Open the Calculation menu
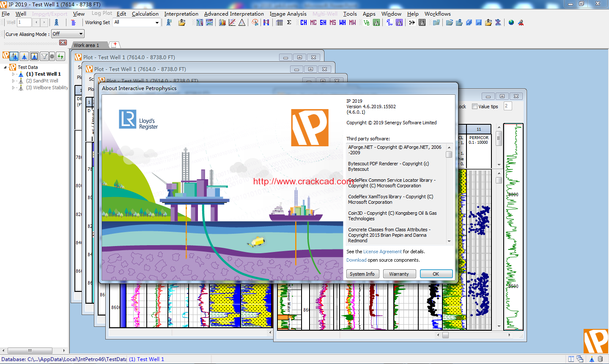The width and height of the screenshot is (609, 364). (145, 14)
